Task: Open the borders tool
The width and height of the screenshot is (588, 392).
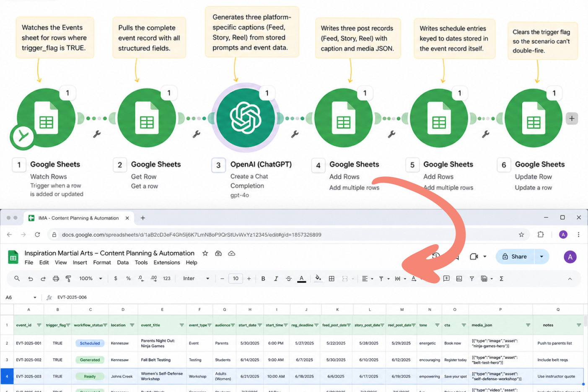Action: (x=332, y=279)
